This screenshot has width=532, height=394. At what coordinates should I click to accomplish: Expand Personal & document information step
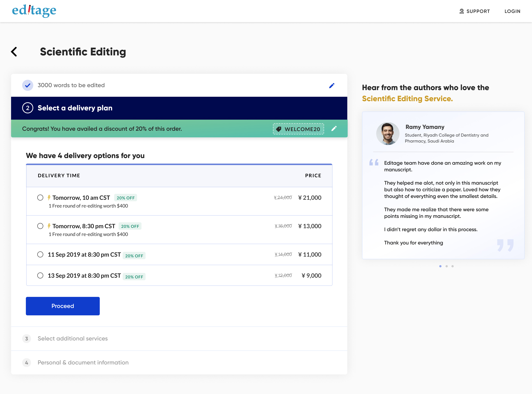[179, 362]
